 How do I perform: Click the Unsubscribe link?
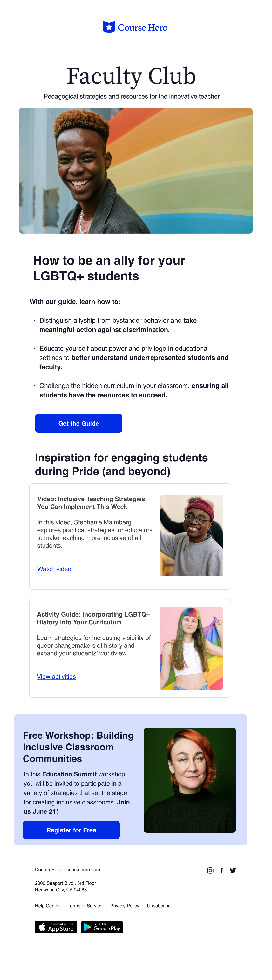(159, 906)
